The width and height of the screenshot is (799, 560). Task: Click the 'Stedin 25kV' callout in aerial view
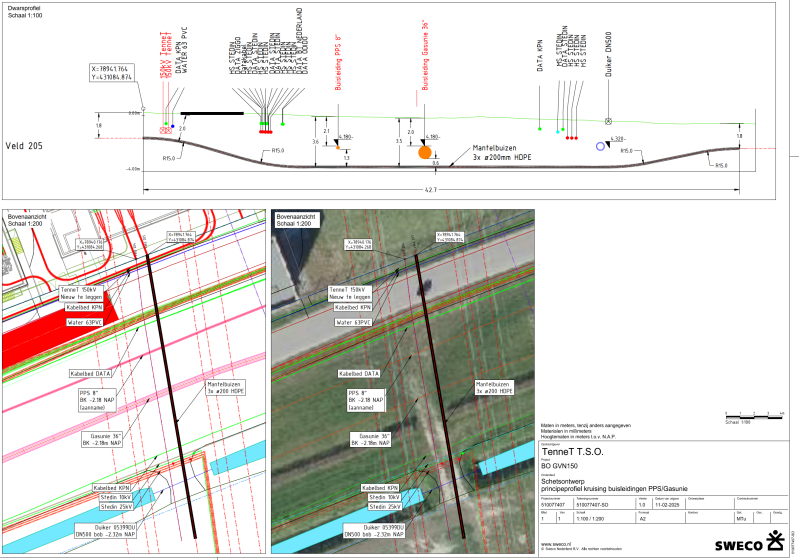[385, 506]
